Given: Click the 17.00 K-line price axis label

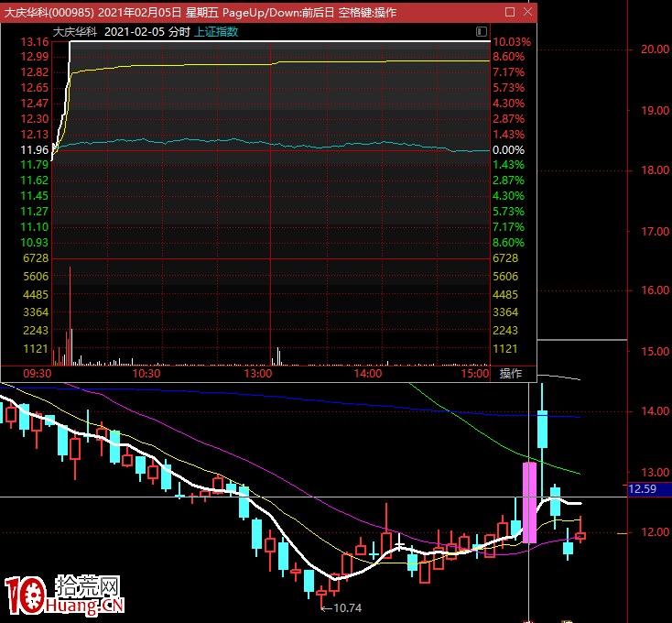Looking at the screenshot, I should click(655, 232).
